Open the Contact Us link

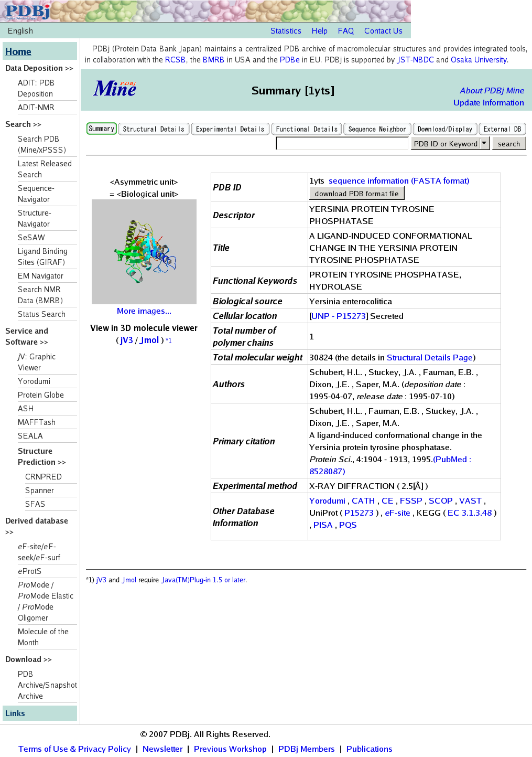(x=383, y=31)
